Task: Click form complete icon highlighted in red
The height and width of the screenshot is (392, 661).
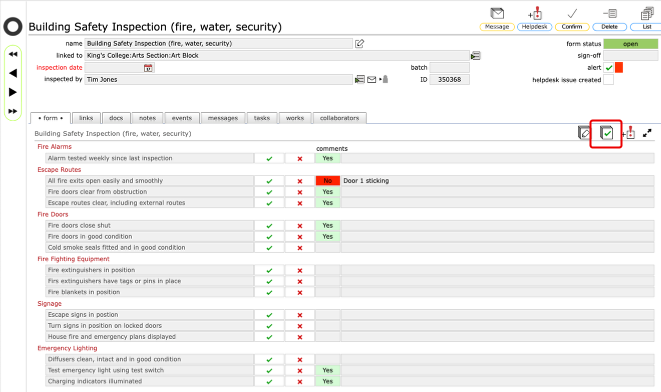Action: pos(606,133)
